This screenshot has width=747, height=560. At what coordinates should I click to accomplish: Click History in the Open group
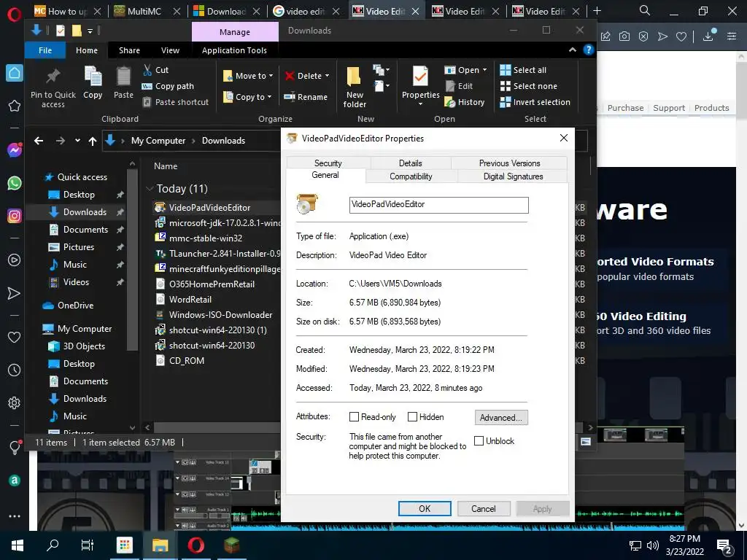point(465,102)
